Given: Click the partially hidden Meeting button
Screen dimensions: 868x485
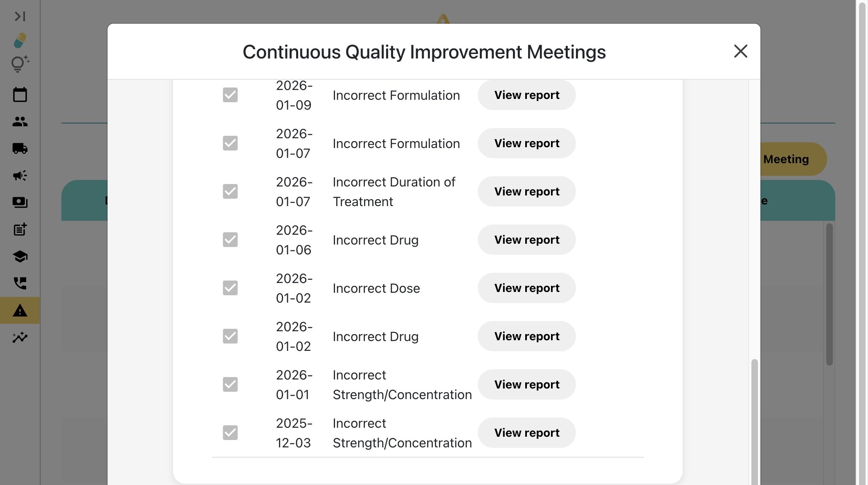Looking at the screenshot, I should pos(789,159).
